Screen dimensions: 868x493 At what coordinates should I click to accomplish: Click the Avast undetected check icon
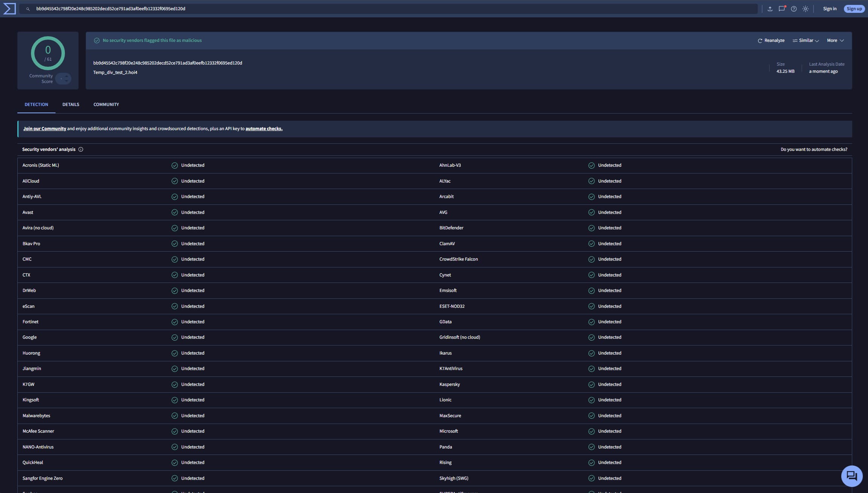coord(174,212)
